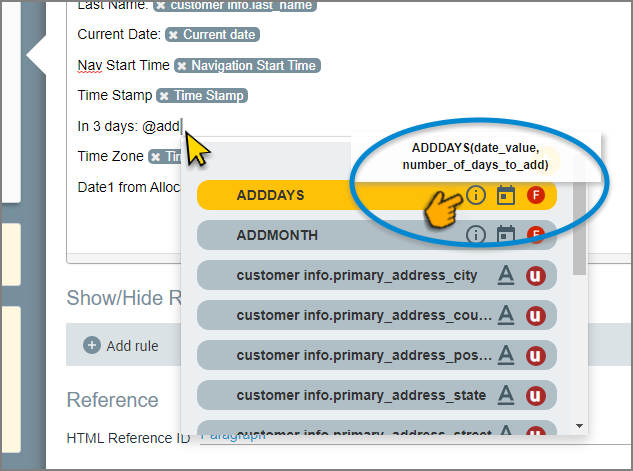The width and height of the screenshot is (633, 471).
Task: Choose customer info.primary_address_cou... variable
Action: coord(377,315)
